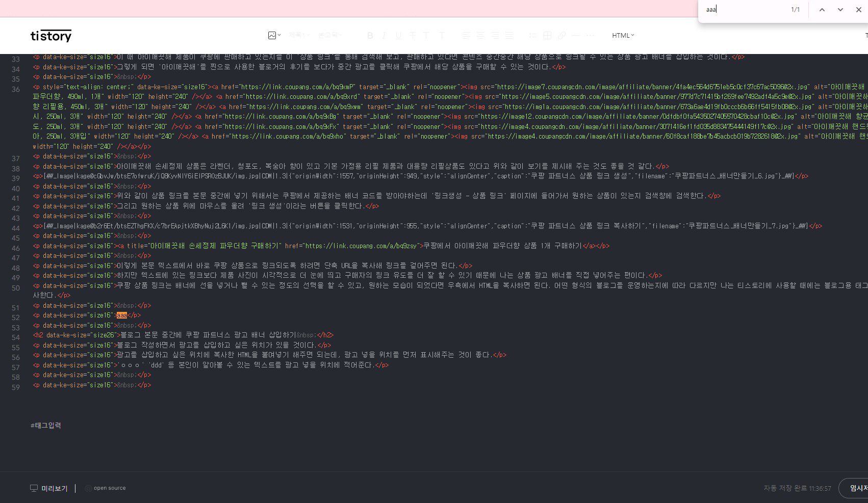Click the #태그입력 tag input field

point(46,426)
